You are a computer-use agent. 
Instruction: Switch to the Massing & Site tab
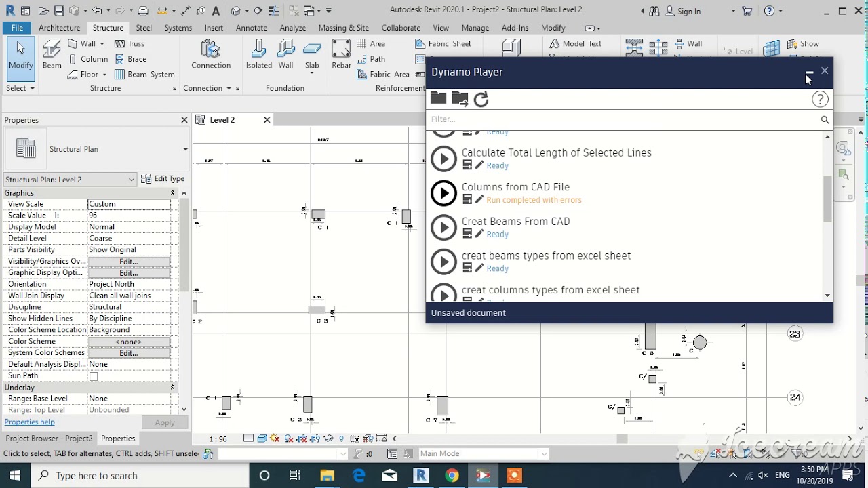(344, 28)
